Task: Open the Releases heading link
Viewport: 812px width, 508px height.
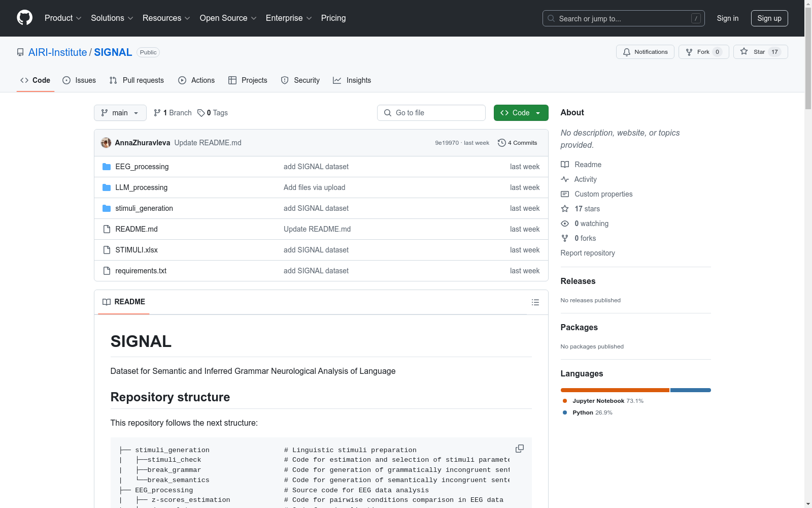Action: [x=578, y=281]
